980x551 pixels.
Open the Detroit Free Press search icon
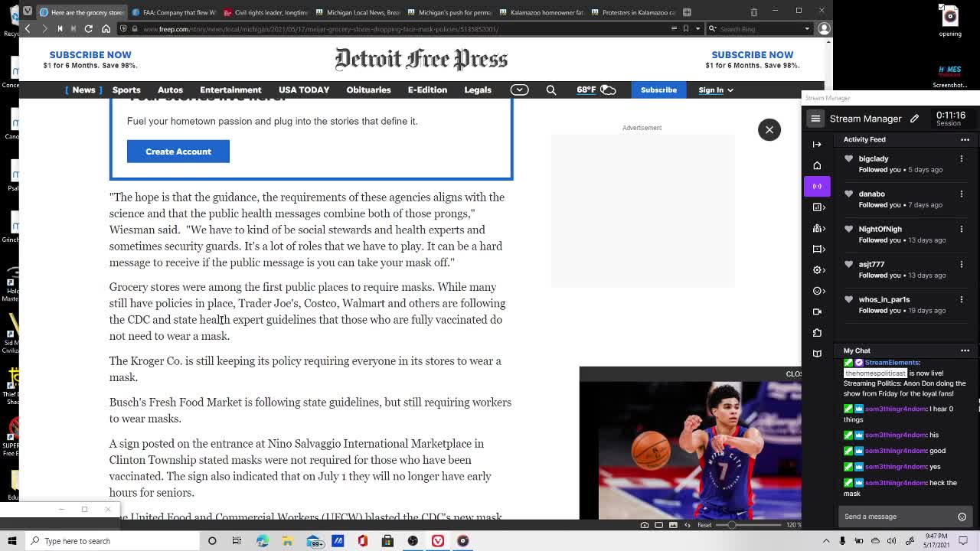pyautogui.click(x=551, y=90)
